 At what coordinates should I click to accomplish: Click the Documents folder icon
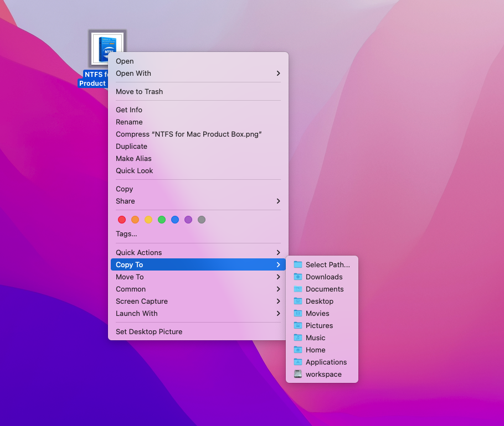(x=298, y=289)
